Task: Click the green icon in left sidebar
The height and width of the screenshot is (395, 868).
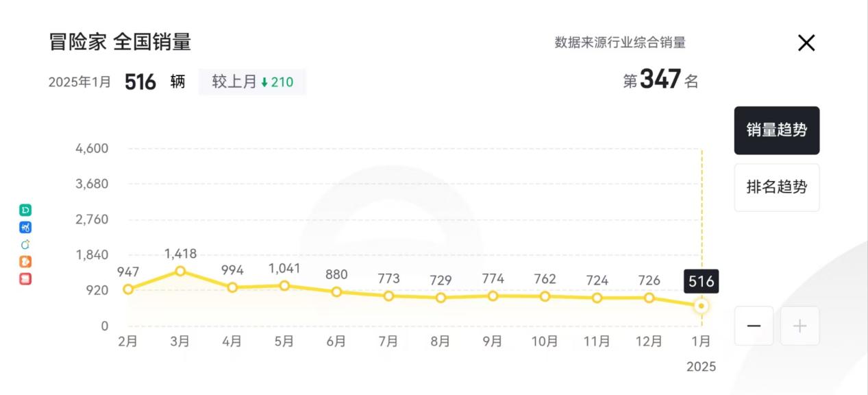Action: [x=25, y=211]
